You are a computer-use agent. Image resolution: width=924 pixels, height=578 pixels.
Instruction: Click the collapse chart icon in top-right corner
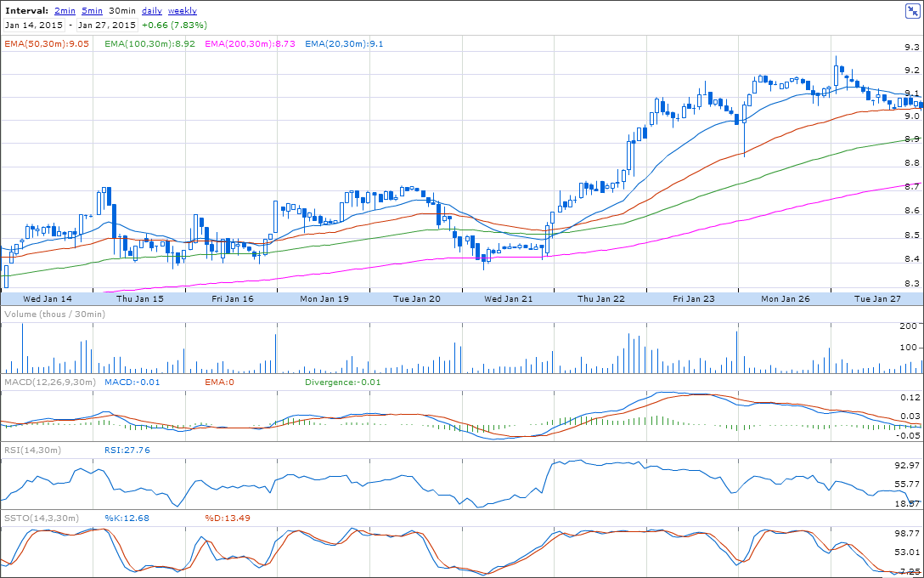pyautogui.click(x=910, y=11)
